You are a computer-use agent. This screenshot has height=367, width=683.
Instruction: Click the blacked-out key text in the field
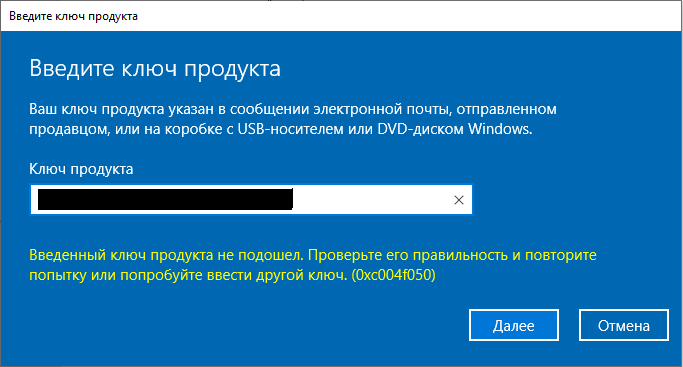coord(165,199)
